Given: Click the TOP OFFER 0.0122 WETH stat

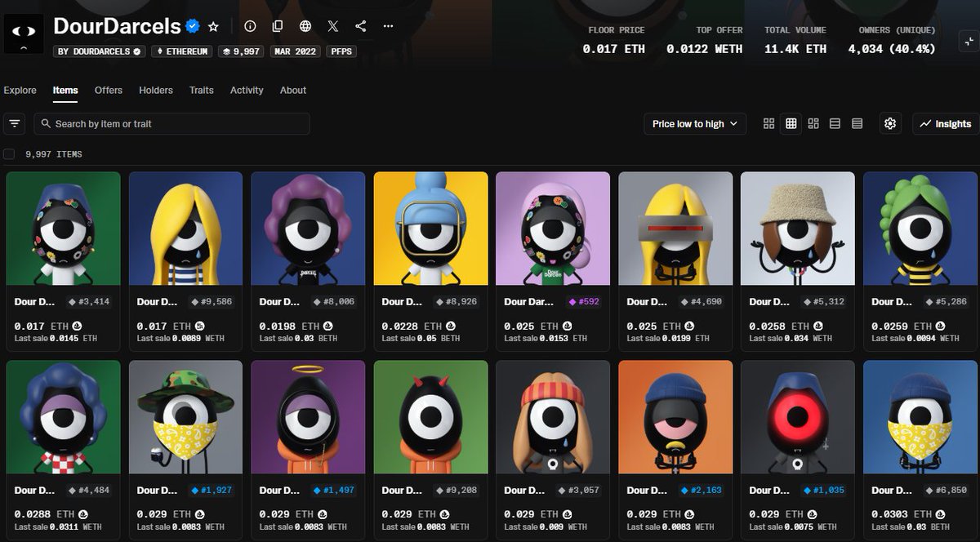Looking at the screenshot, I should pos(704,40).
